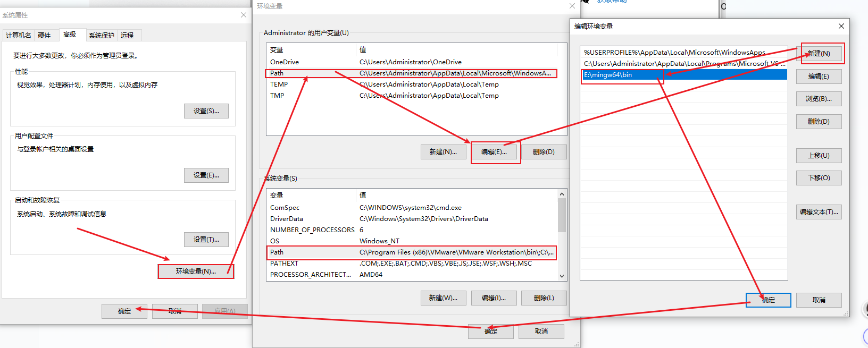Switch to the 硬件 tab

pos(44,36)
